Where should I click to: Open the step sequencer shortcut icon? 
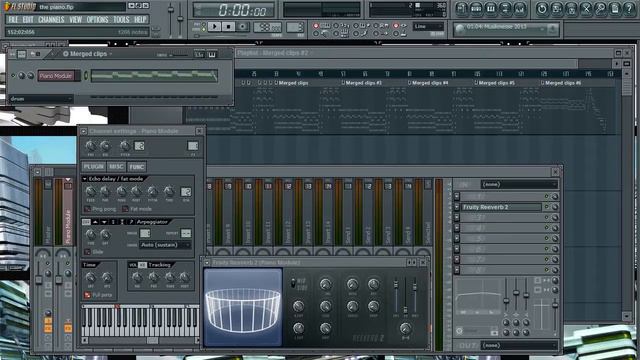[x=476, y=9]
